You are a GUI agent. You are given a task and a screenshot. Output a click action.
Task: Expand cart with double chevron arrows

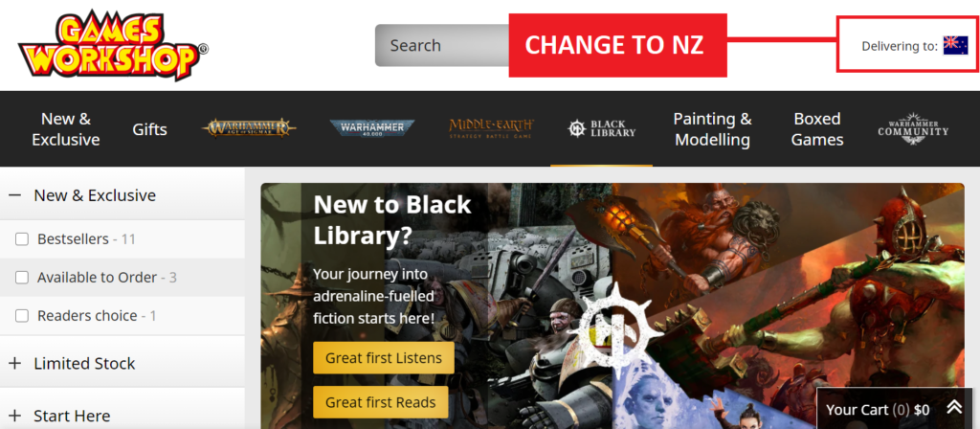coord(954,408)
